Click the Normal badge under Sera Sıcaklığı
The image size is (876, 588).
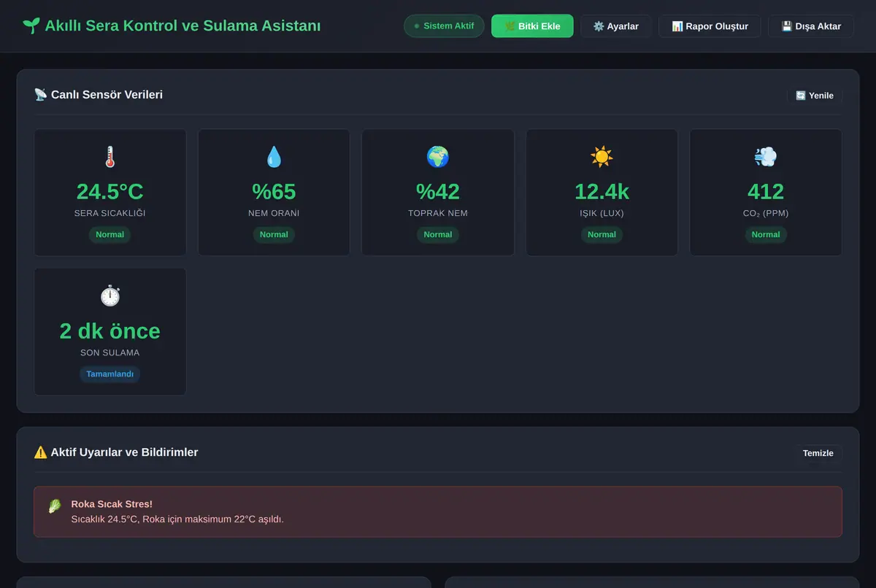[110, 235]
